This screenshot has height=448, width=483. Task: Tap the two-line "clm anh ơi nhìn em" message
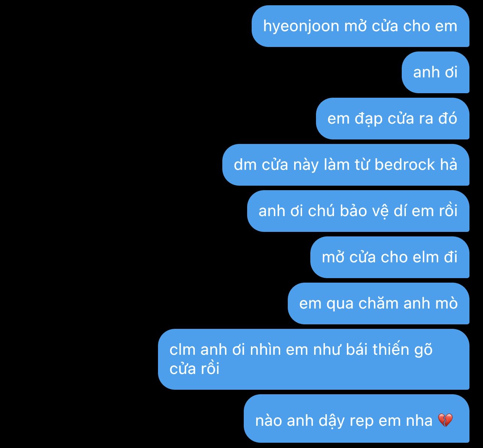click(x=314, y=359)
